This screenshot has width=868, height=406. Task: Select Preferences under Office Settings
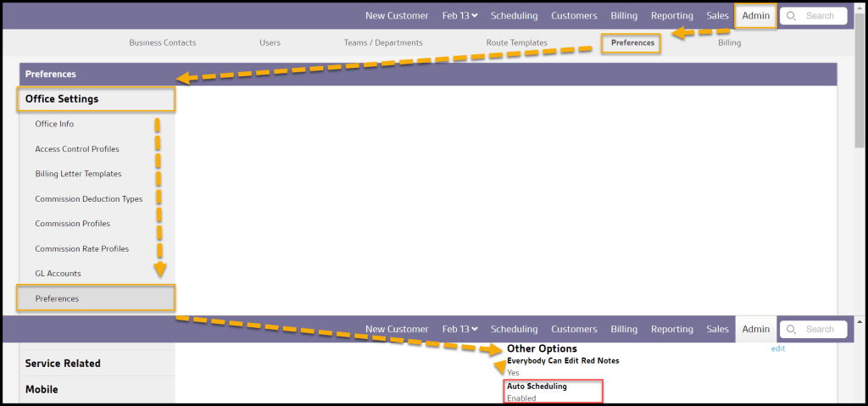click(57, 298)
